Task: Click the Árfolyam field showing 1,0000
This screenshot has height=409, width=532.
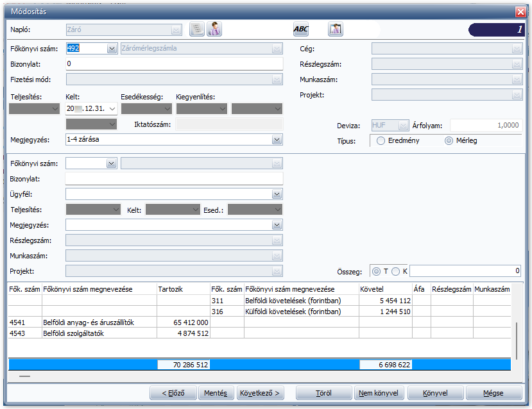Action: (x=486, y=126)
